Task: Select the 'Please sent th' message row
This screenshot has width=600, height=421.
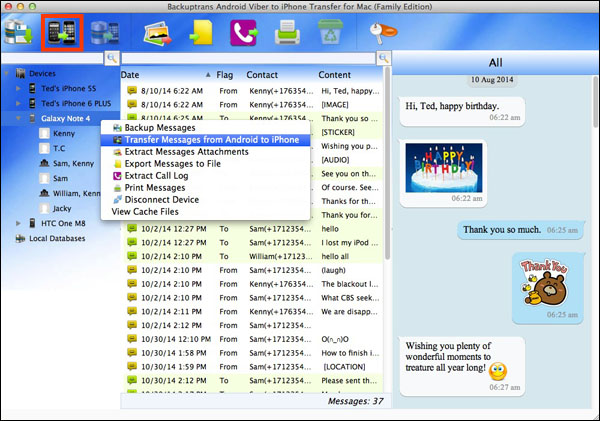Action: click(253, 380)
